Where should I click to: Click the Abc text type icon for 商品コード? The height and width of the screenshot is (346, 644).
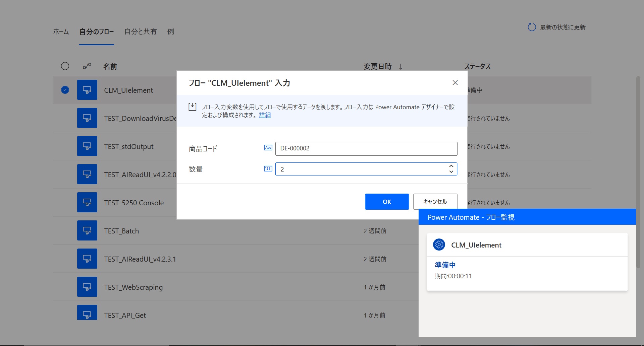pyautogui.click(x=268, y=148)
